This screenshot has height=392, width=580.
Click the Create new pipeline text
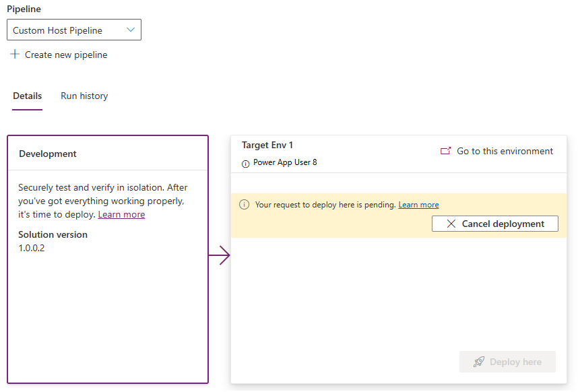pyautogui.click(x=66, y=55)
